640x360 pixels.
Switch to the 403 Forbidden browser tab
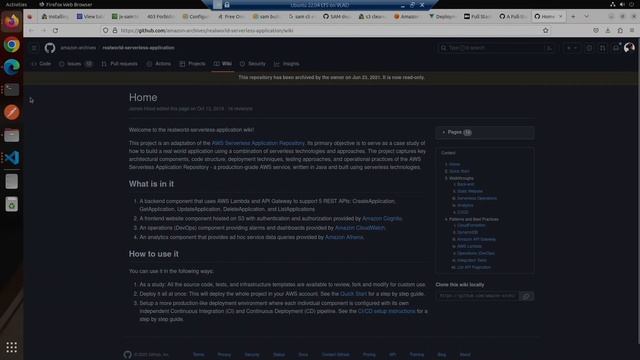click(160, 16)
